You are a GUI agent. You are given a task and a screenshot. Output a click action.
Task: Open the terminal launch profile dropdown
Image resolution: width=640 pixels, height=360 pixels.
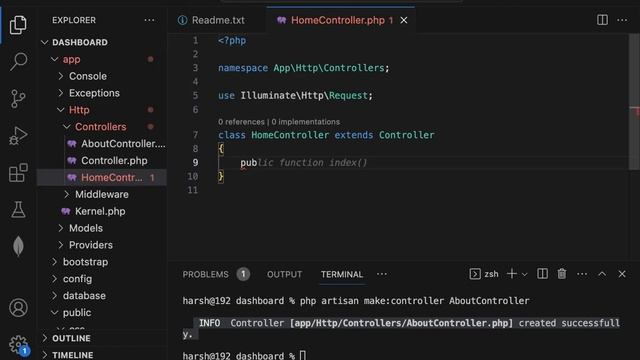coord(525,274)
